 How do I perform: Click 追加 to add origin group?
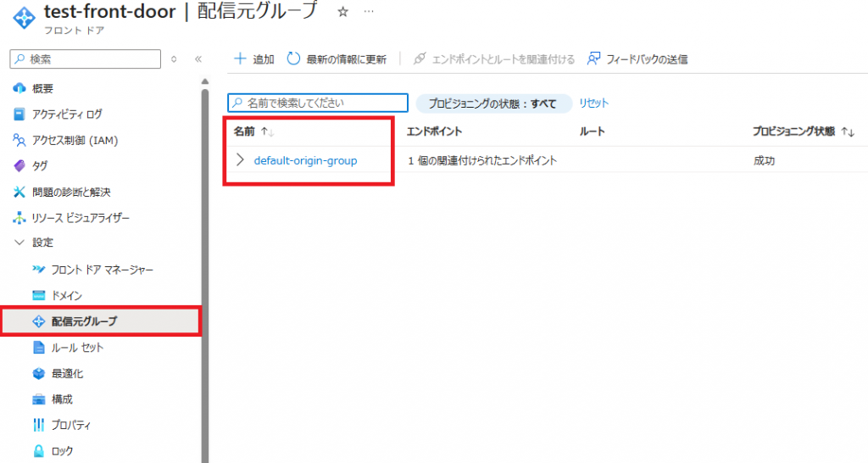(x=254, y=59)
